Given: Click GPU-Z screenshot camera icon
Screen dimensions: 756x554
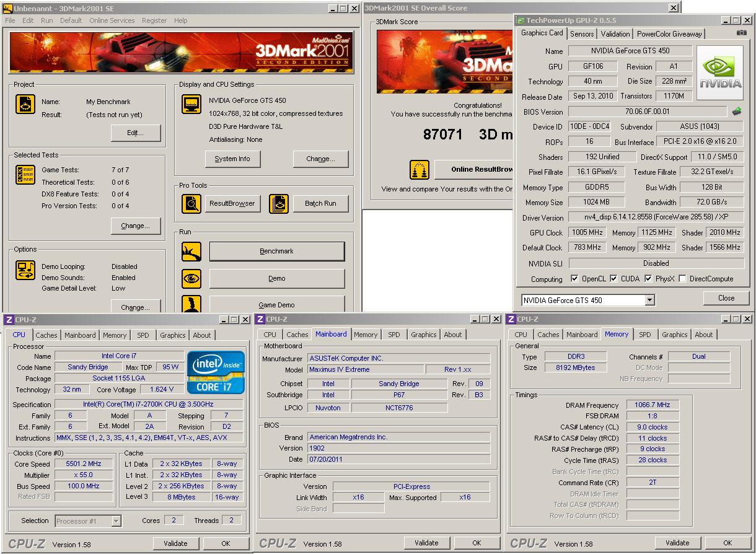Looking at the screenshot, I should click(742, 33).
